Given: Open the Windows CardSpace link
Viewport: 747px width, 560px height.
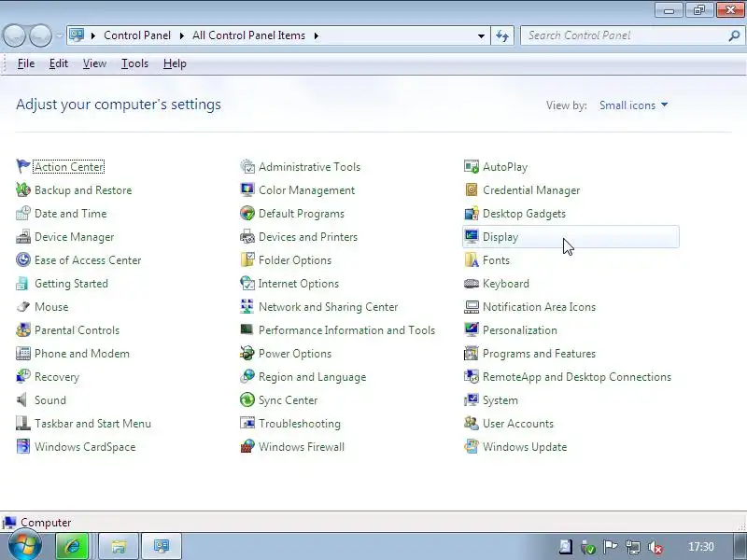Looking at the screenshot, I should pyautogui.click(x=85, y=447).
